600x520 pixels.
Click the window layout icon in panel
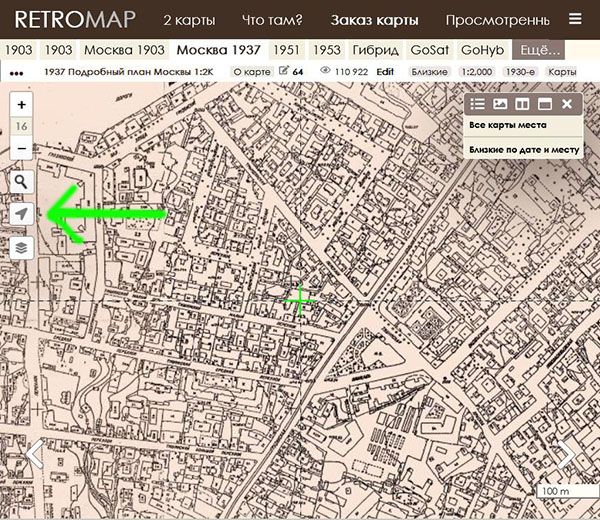(544, 104)
